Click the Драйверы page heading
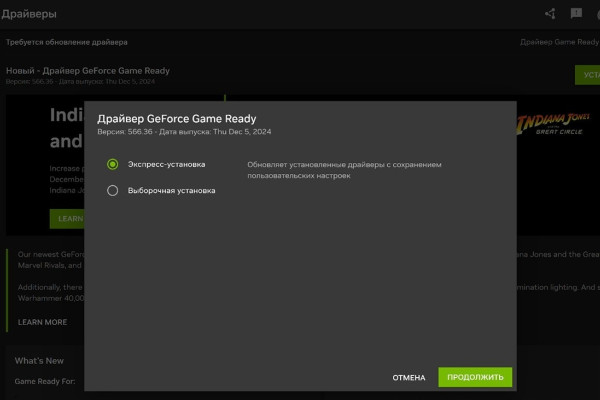The image size is (600, 400). [29, 14]
